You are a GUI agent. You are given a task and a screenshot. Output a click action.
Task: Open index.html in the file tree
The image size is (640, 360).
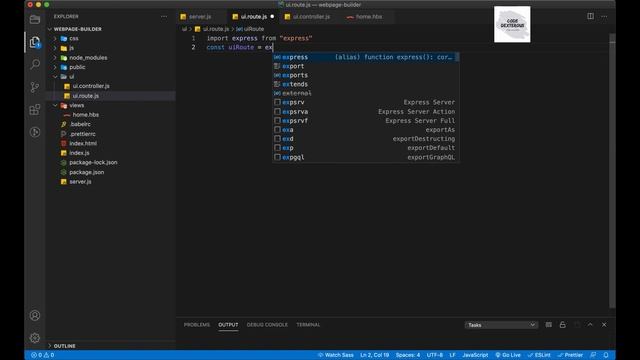(83, 143)
